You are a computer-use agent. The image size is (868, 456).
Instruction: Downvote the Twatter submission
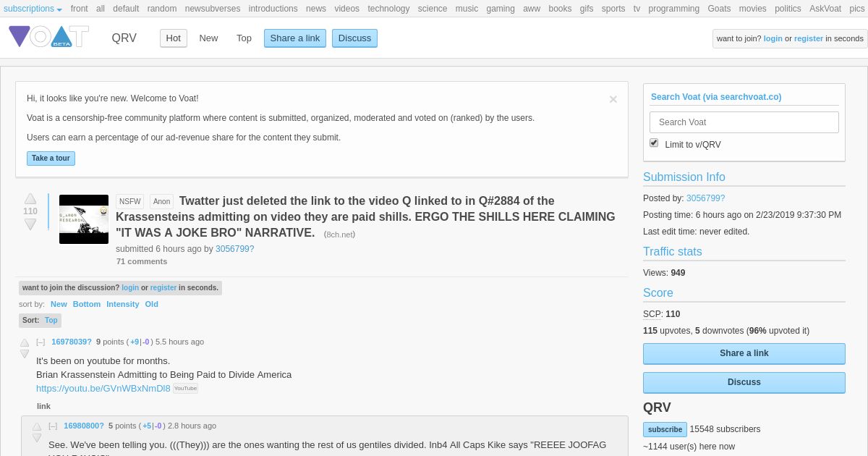(x=30, y=224)
